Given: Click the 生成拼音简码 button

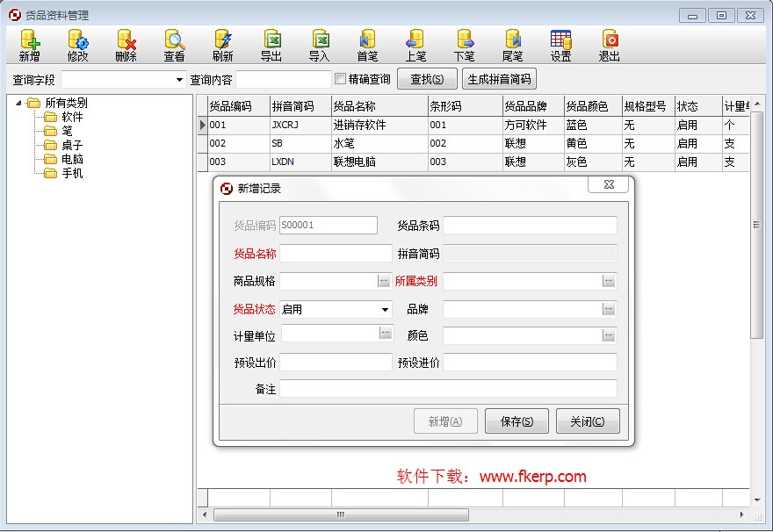Looking at the screenshot, I should tap(499, 79).
